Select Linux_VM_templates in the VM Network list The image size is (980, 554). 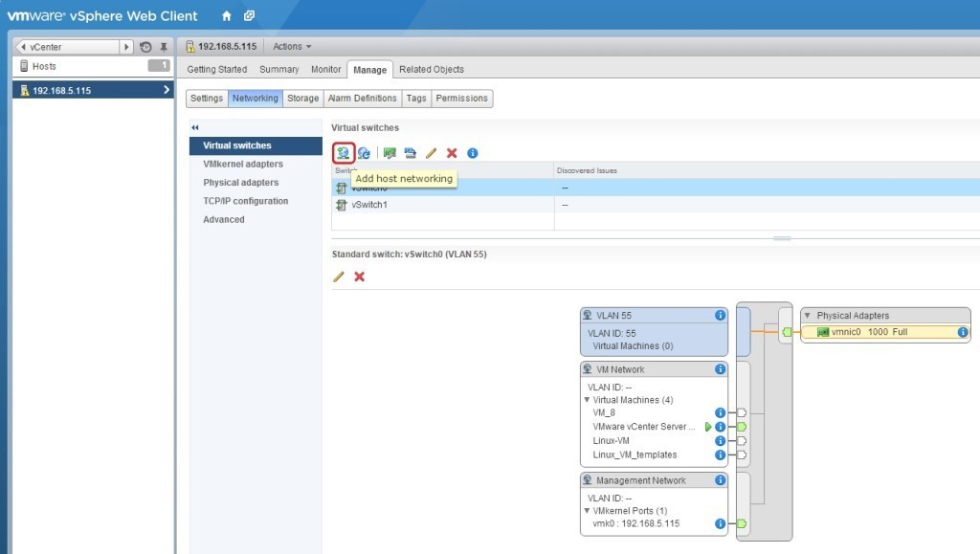(x=635, y=455)
